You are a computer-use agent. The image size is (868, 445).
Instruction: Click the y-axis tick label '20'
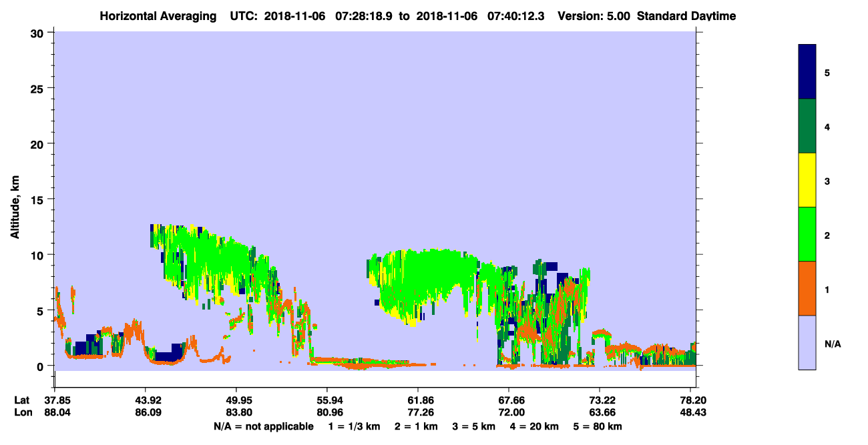click(39, 143)
